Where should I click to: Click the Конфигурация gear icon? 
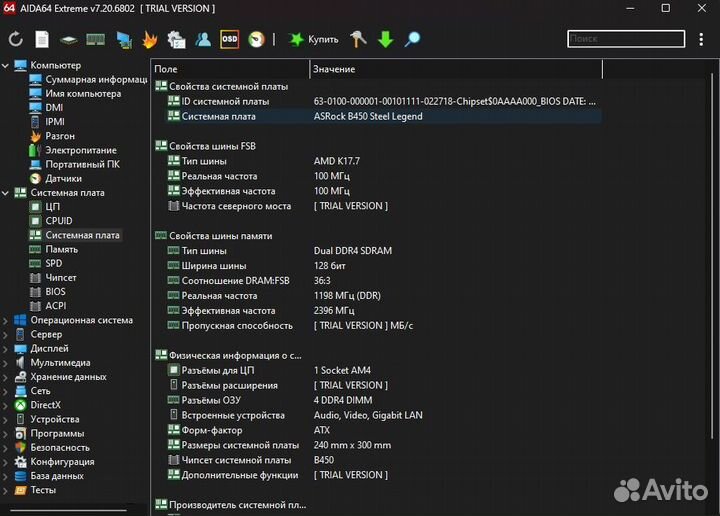pyautogui.click(x=20, y=462)
